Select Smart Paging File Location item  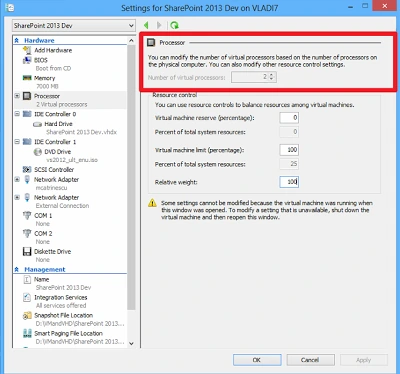(x=68, y=333)
